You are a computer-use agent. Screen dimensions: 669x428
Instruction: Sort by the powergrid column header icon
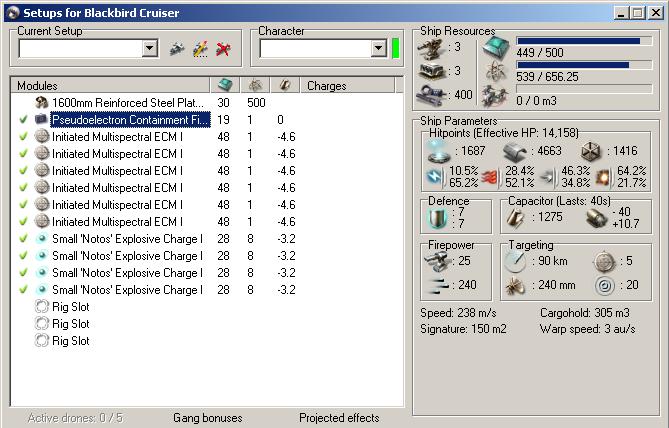click(x=255, y=85)
